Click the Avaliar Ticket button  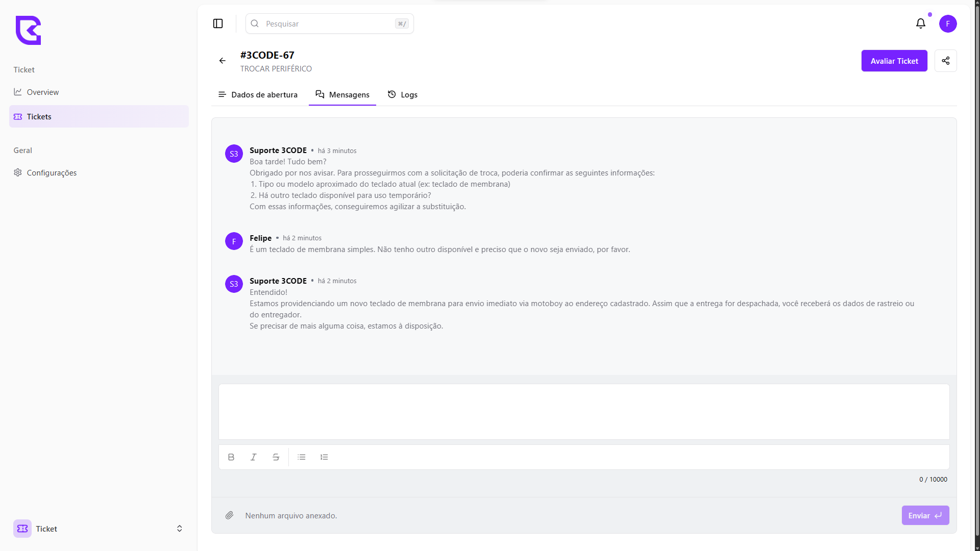(x=894, y=61)
